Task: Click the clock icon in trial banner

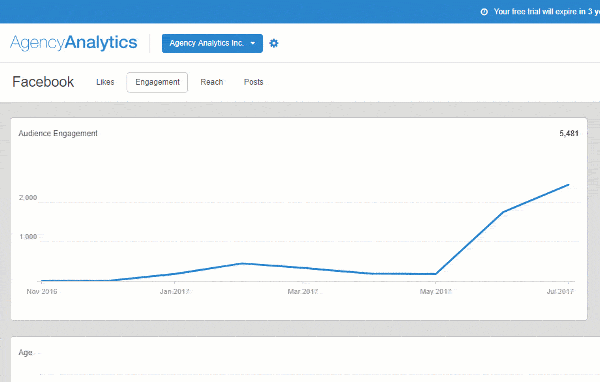Action: 484,12
